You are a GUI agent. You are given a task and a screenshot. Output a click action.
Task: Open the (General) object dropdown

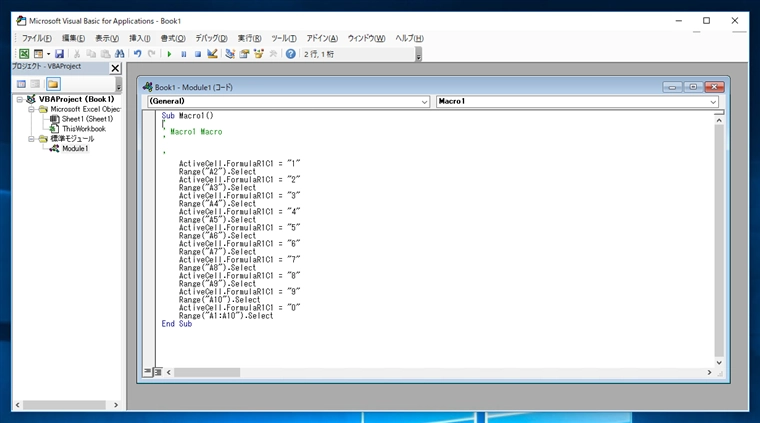pos(424,102)
